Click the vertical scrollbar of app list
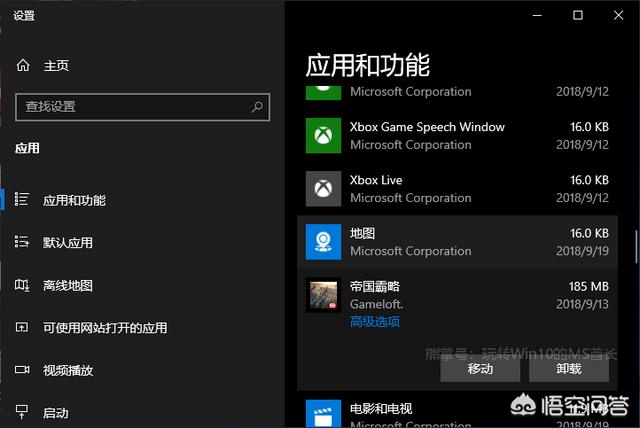640x428 pixels. click(635, 244)
